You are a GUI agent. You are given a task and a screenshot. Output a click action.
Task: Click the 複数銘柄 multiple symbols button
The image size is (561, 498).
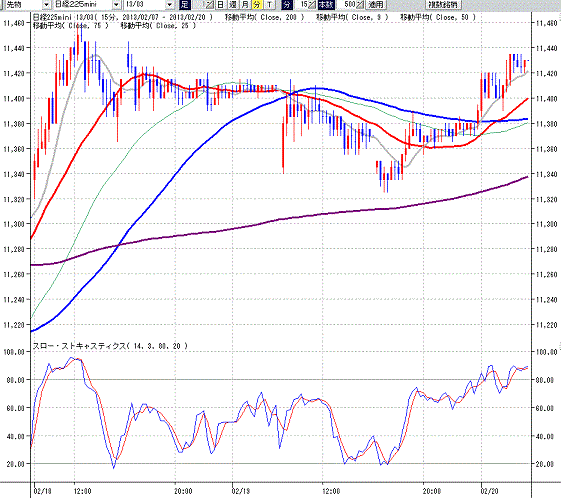pyautogui.click(x=443, y=5)
